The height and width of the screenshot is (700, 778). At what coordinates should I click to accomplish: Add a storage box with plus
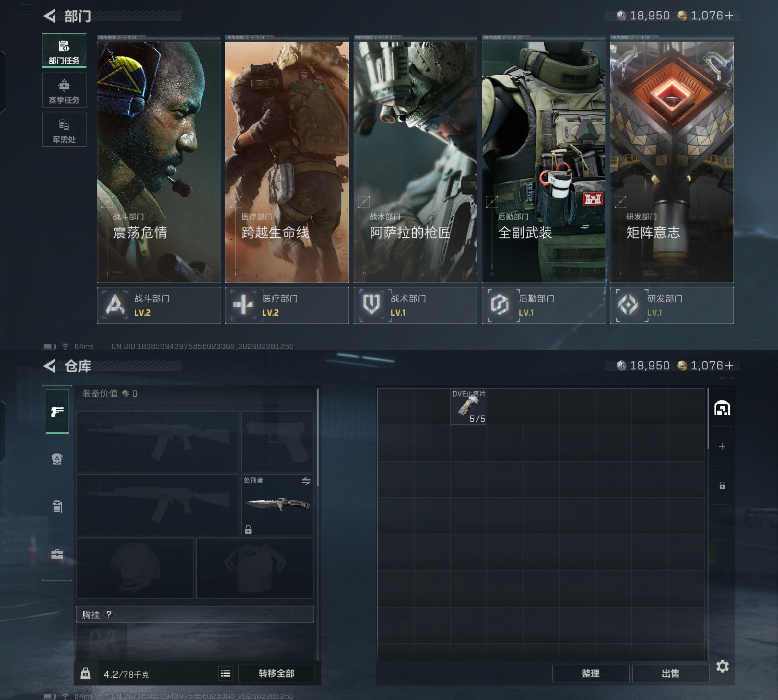(x=722, y=447)
